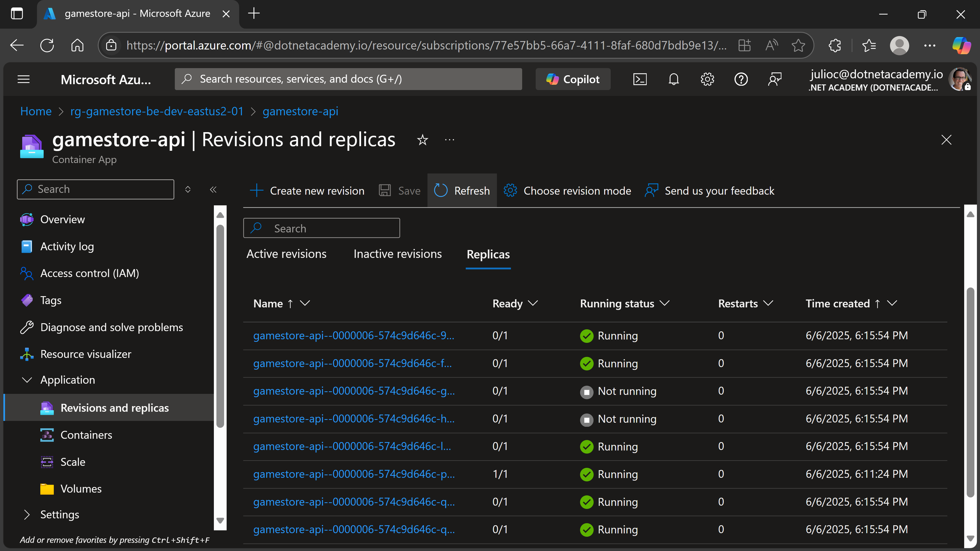Open replica gamestore-api--0000006-574c9d646c-g...
The width and height of the screenshot is (980, 551).
click(x=354, y=391)
